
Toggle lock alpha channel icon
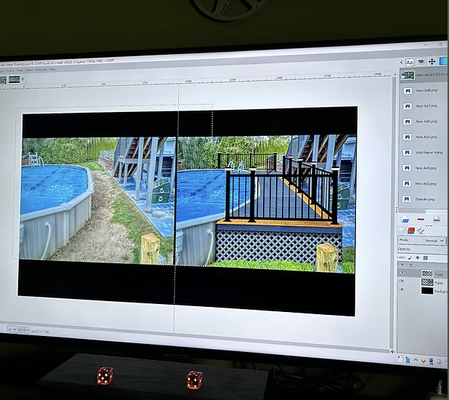(425, 258)
